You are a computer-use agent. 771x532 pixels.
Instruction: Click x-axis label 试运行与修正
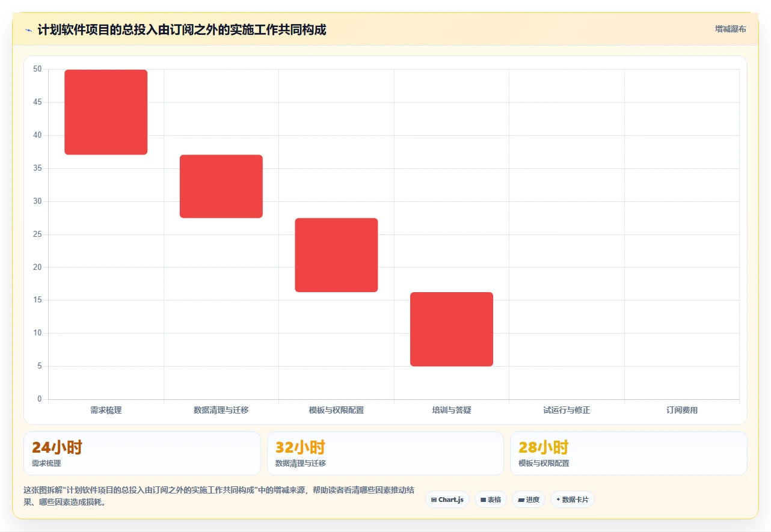(x=567, y=410)
